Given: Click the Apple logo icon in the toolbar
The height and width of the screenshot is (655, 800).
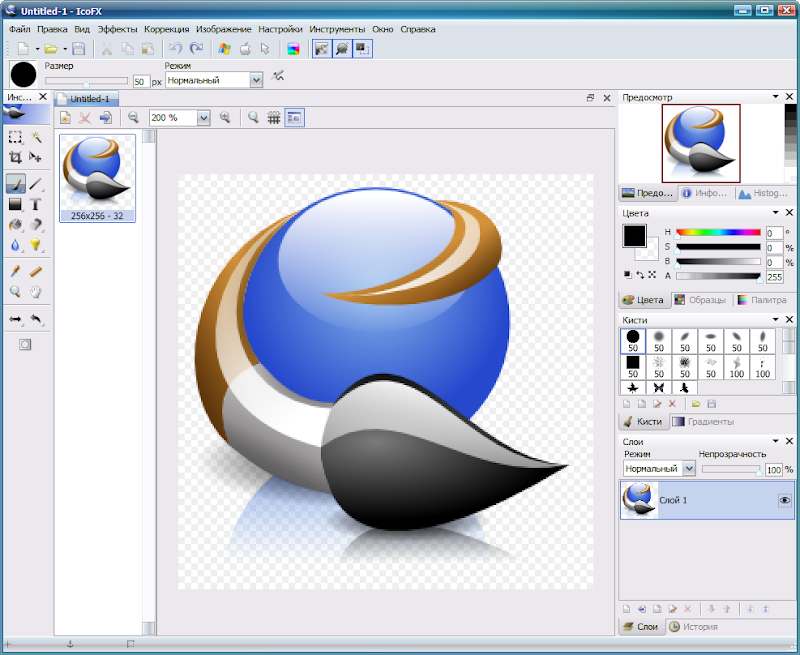Looking at the screenshot, I should [x=245, y=49].
